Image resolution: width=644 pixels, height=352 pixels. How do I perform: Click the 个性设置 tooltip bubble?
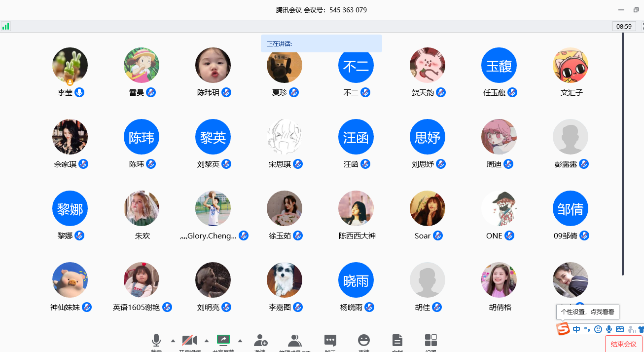pos(587,312)
